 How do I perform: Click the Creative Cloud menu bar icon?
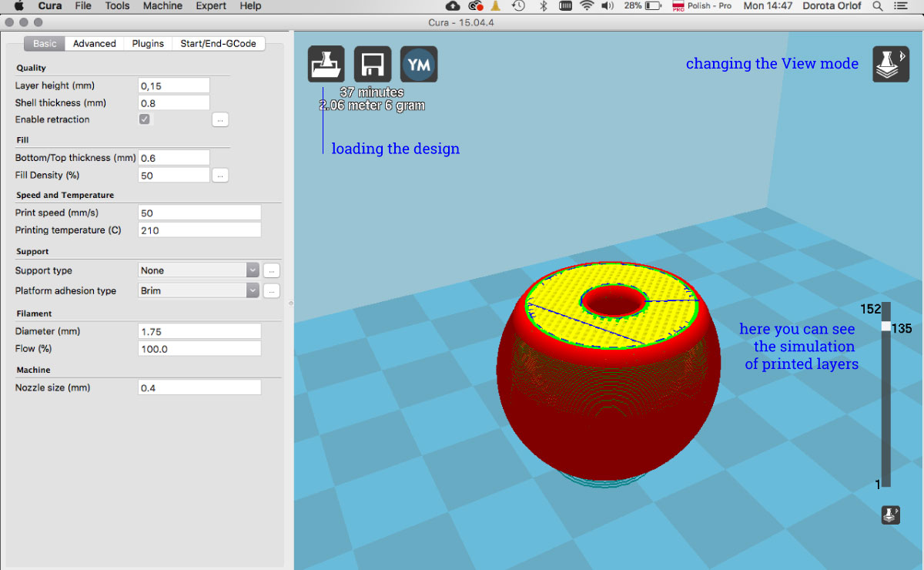pos(475,6)
